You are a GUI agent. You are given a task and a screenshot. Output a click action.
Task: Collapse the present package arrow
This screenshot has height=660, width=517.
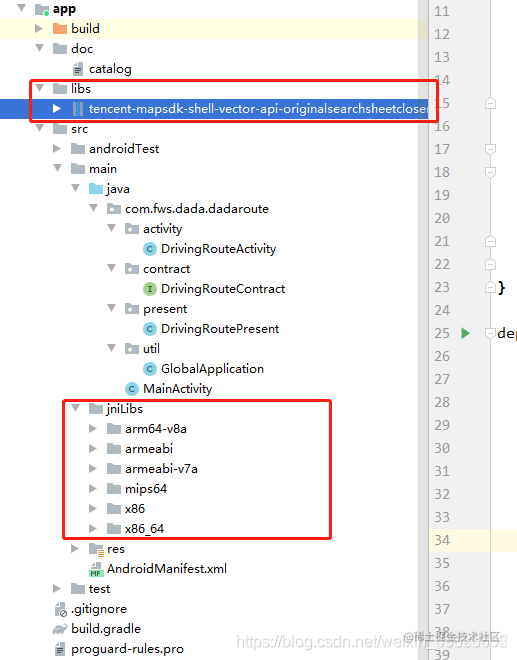click(x=112, y=308)
